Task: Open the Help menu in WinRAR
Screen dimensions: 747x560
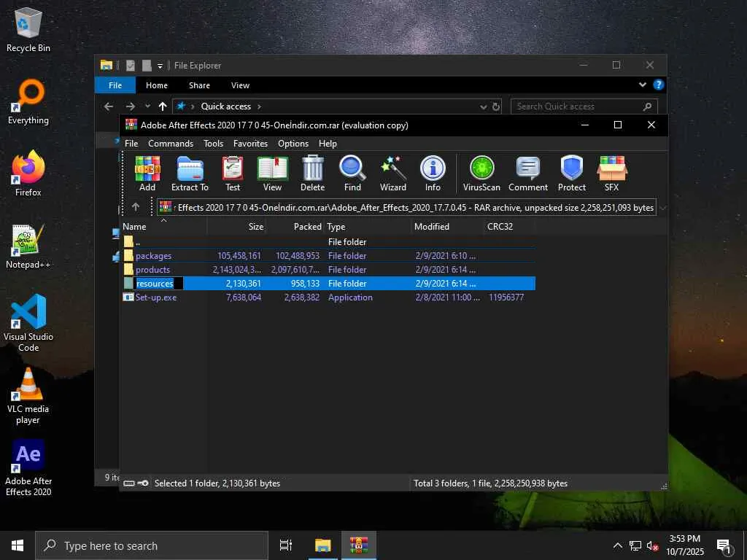Action: click(x=328, y=144)
